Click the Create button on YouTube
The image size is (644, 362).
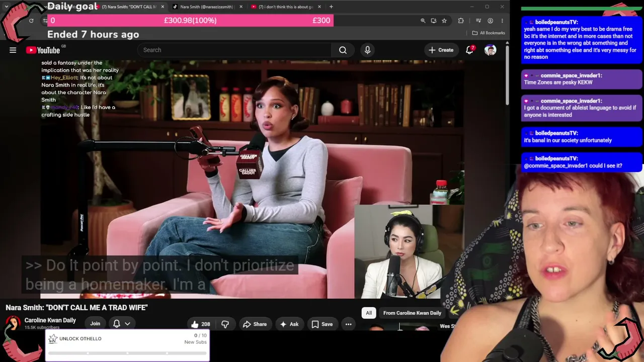point(441,50)
